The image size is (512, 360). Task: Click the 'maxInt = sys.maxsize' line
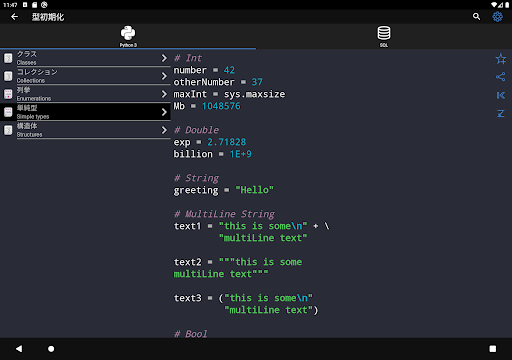[x=229, y=94]
